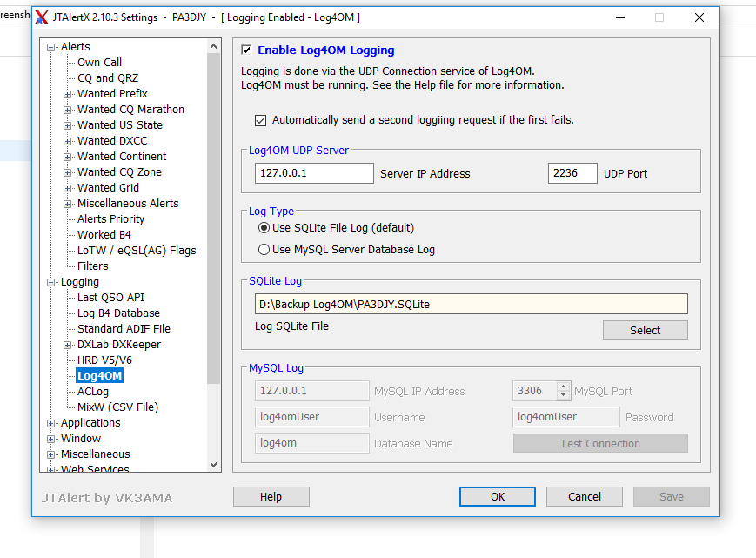Click the JTAlertX app icon in title bar
This screenshot has width=756, height=558.
pyautogui.click(x=42, y=17)
